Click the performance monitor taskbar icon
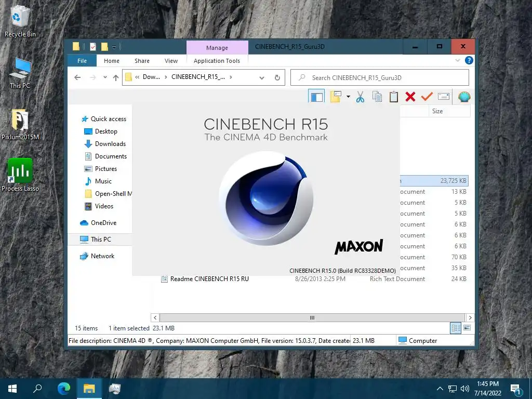The width and height of the screenshot is (532, 399). 115,388
